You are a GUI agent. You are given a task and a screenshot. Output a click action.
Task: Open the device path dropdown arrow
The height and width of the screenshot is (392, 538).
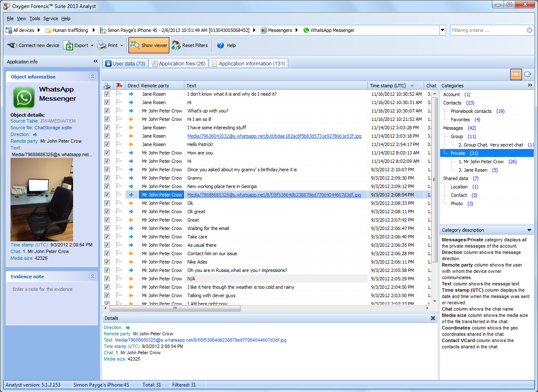pyautogui.click(x=442, y=30)
